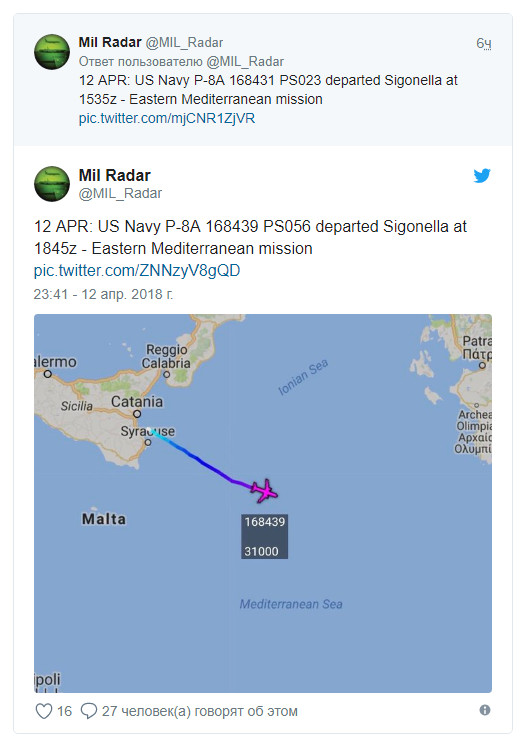
Task: Click @MIL_Radar handle in reply line
Action: click(245, 62)
